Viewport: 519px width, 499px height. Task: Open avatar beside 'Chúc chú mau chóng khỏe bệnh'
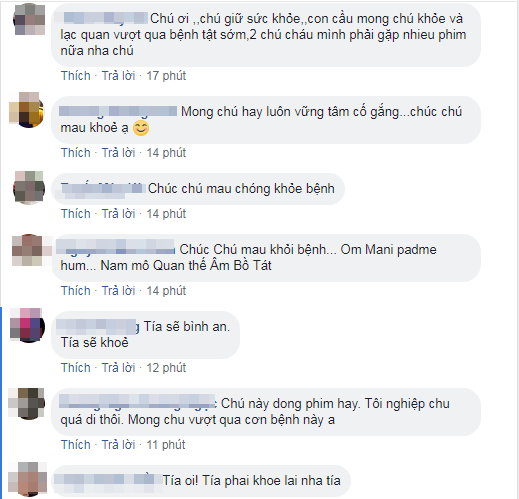(29, 187)
